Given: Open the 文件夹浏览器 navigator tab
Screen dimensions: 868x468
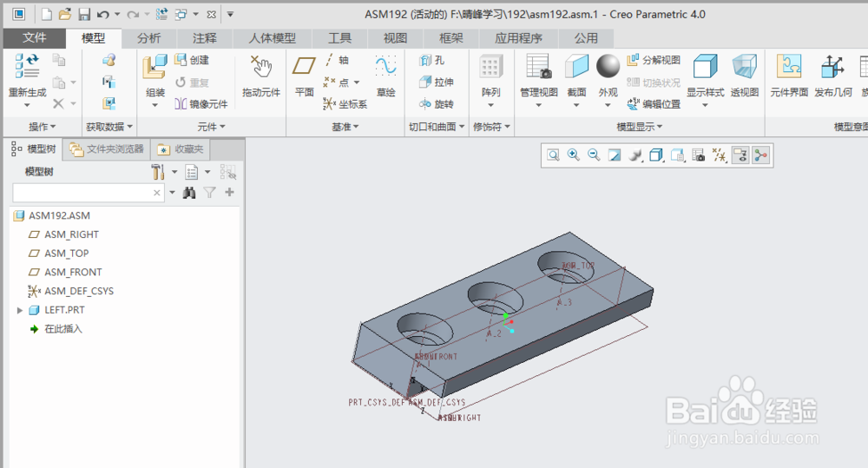Looking at the screenshot, I should [x=107, y=149].
